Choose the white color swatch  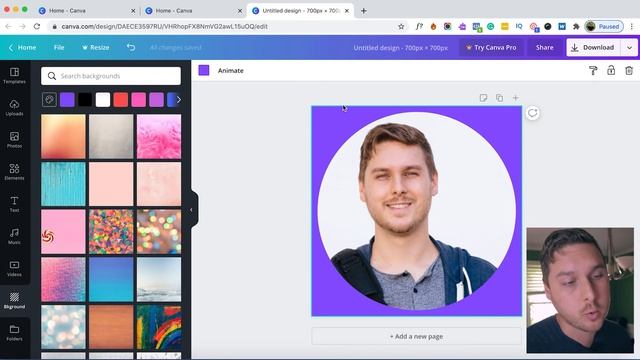pyautogui.click(x=103, y=100)
